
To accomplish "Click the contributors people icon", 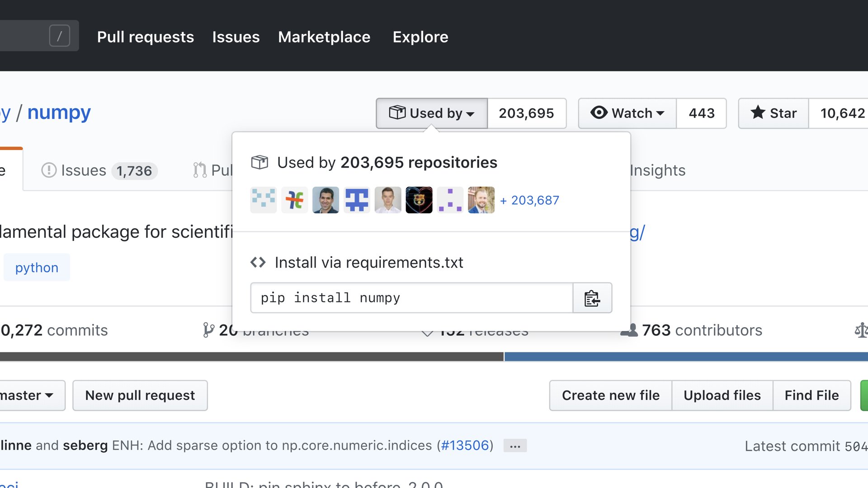I will coord(629,330).
